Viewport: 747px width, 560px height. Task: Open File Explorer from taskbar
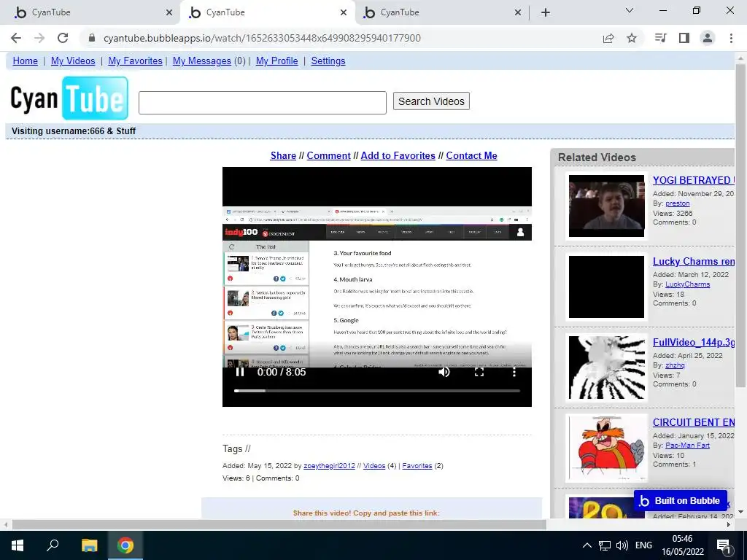pos(89,545)
